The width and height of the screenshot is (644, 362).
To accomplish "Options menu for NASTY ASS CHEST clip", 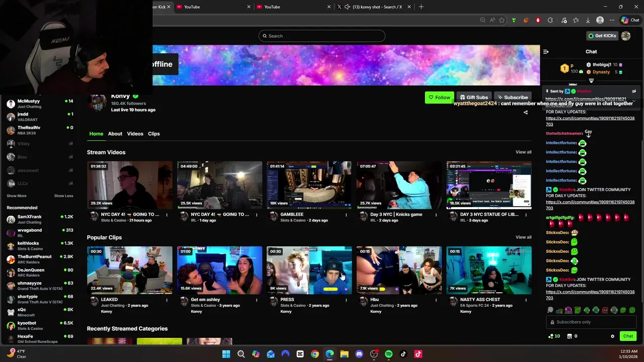I will pyautogui.click(x=526, y=300).
